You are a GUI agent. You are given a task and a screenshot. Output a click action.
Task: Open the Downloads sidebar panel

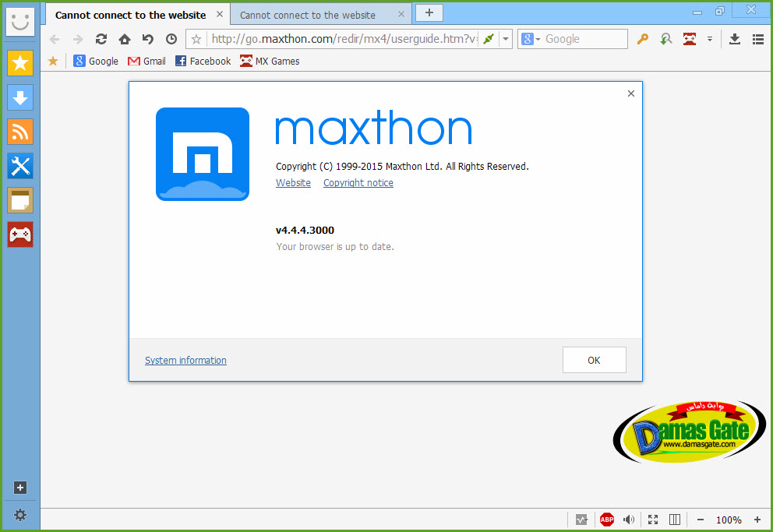click(x=20, y=97)
